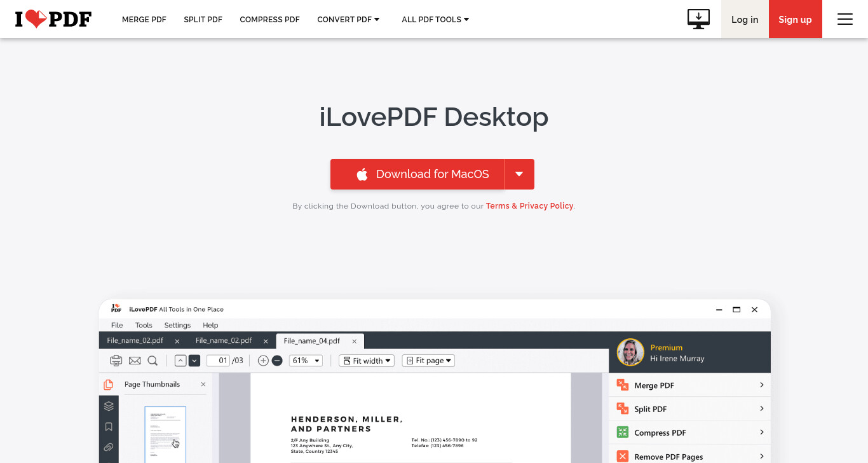The width and height of the screenshot is (868, 463).
Task: Open Split PDF in top navigation
Action: [x=203, y=20]
